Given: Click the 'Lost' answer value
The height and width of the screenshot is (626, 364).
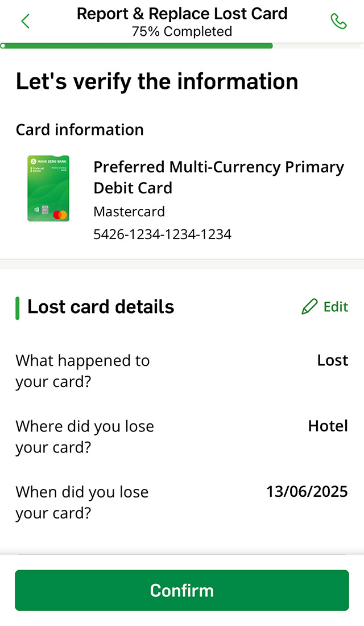Looking at the screenshot, I should 333,361.
